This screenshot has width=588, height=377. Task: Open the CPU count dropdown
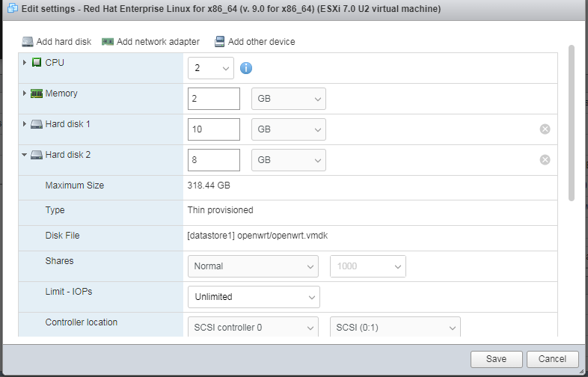coord(211,68)
